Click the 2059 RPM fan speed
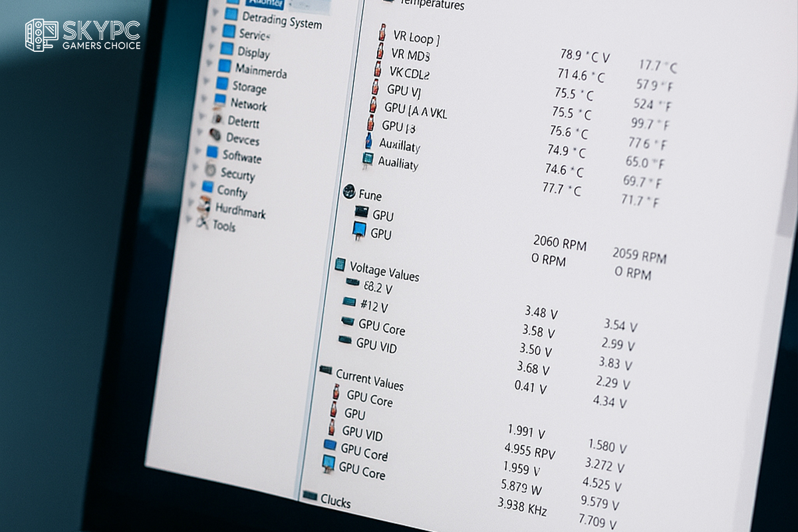This screenshot has width=798, height=532. point(639,255)
